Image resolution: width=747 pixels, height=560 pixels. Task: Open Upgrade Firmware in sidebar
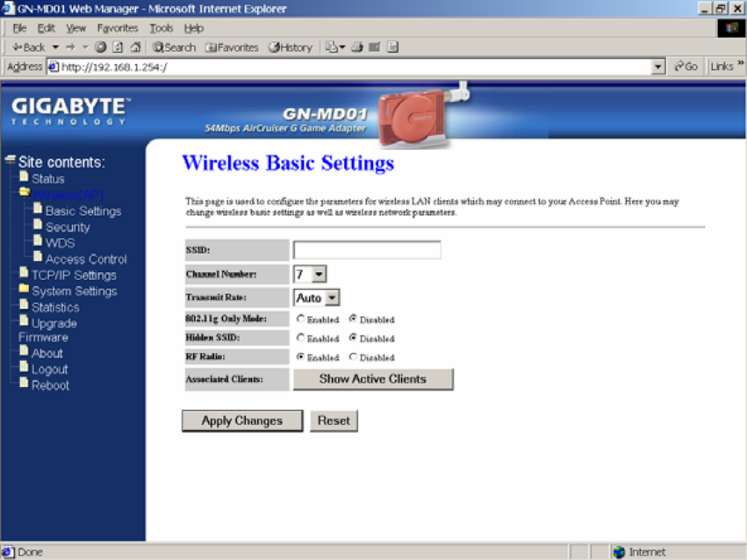(47, 330)
